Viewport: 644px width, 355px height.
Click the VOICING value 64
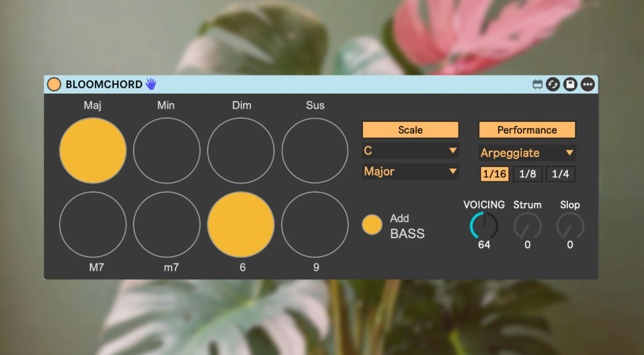[484, 245]
